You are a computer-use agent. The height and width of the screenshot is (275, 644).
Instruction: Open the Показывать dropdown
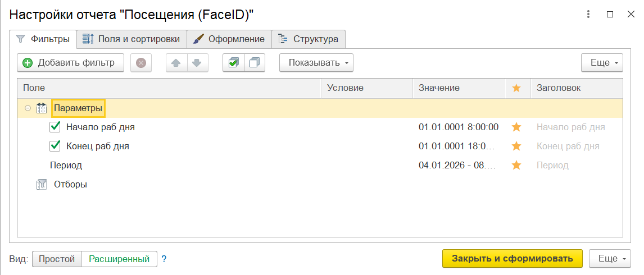point(316,63)
